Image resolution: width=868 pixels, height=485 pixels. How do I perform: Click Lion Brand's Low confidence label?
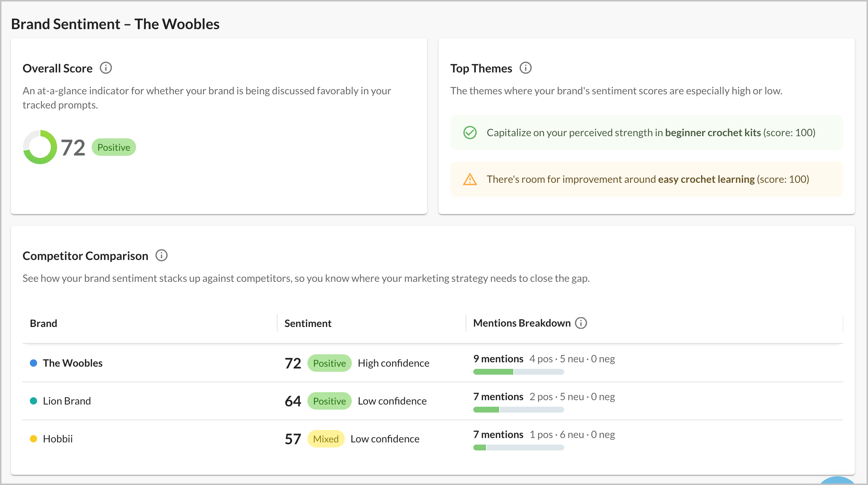pos(392,401)
